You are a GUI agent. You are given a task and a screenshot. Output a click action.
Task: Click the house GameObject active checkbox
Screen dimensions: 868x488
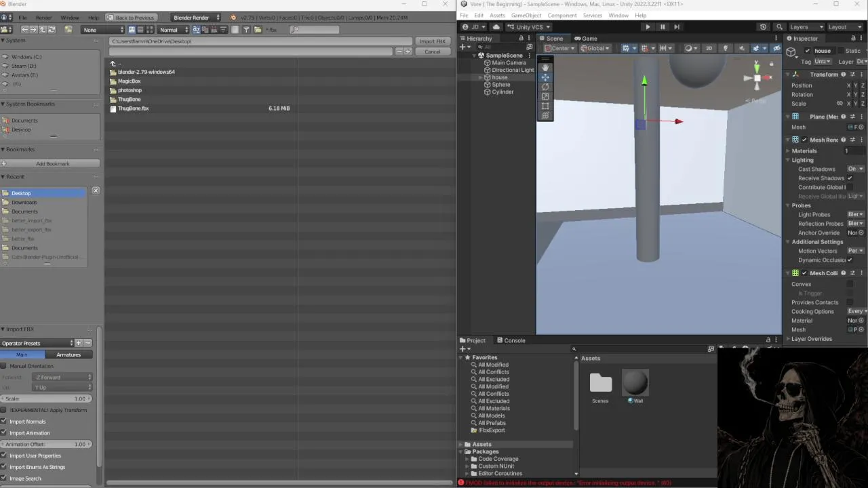[807, 51]
